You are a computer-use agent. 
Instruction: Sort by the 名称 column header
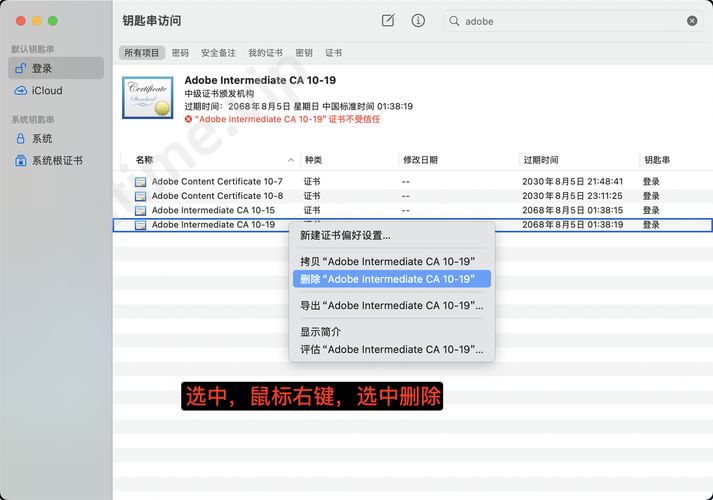144,160
